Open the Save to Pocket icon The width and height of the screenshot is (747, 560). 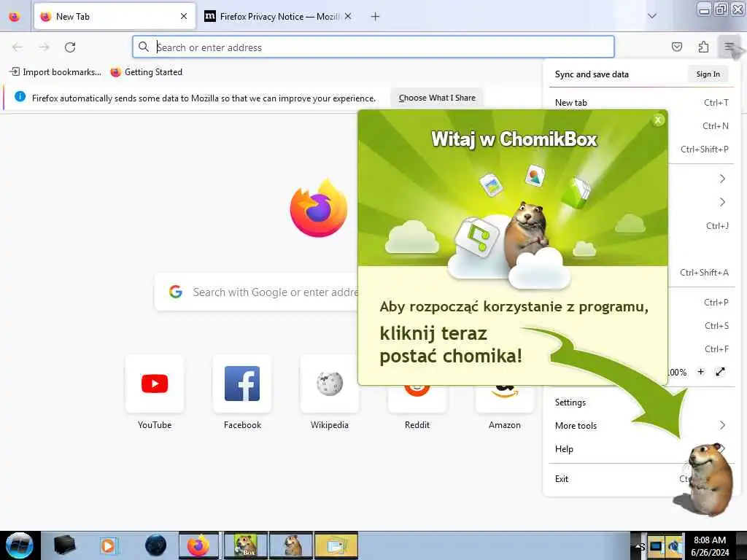coord(676,47)
